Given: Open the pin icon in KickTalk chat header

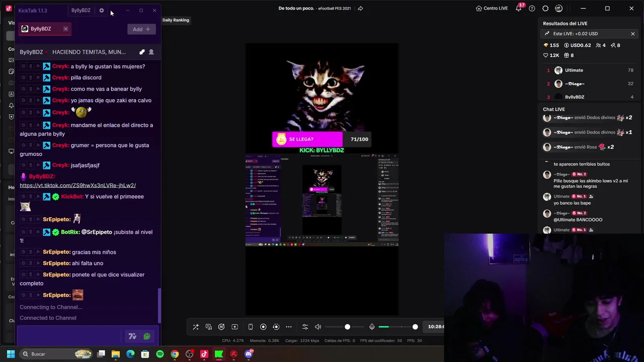Looking at the screenshot, I should [x=142, y=52].
